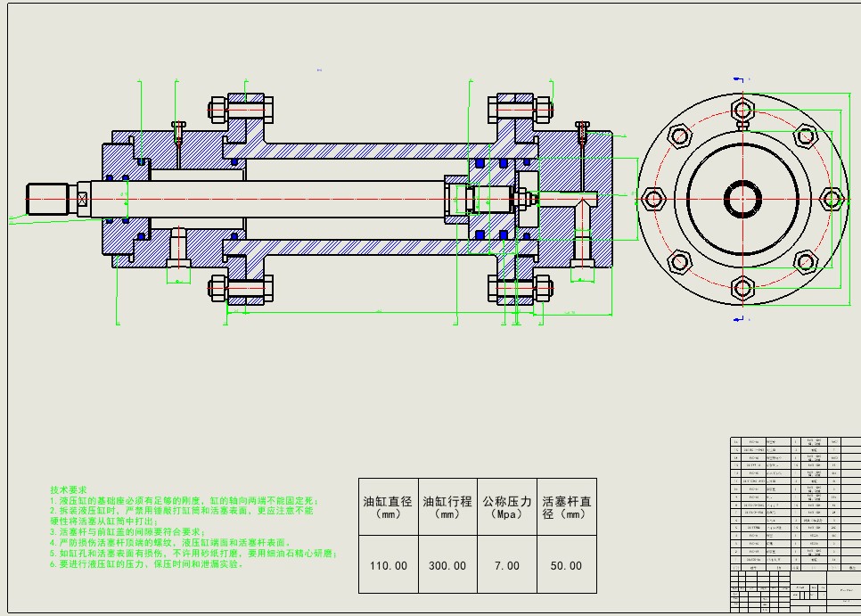
Task: Select technical requirement note number 6
Action: click(x=147, y=564)
